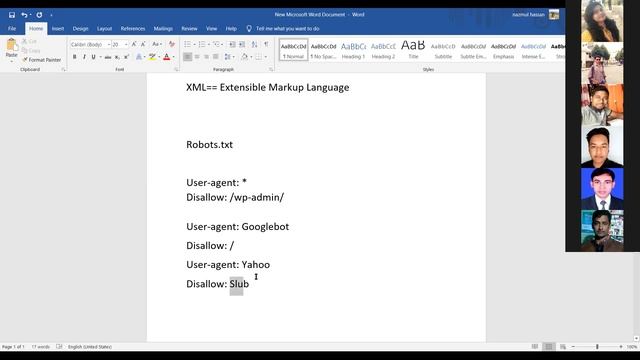Click the shading paint bucket icon
This screenshot has width=640, height=360.
[x=244, y=57]
